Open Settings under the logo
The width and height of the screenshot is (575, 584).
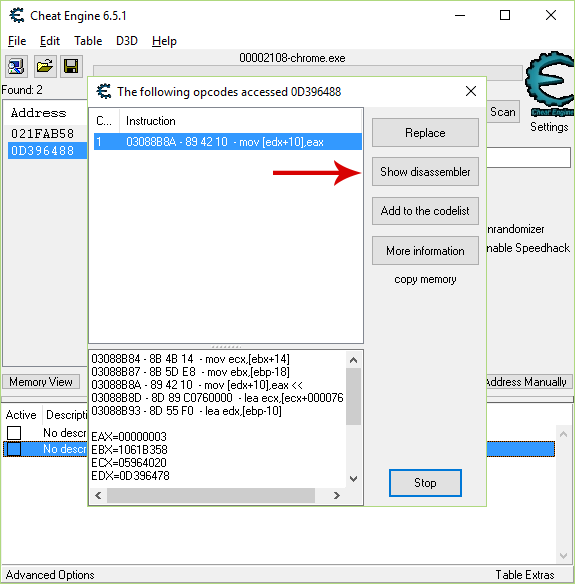tap(549, 127)
